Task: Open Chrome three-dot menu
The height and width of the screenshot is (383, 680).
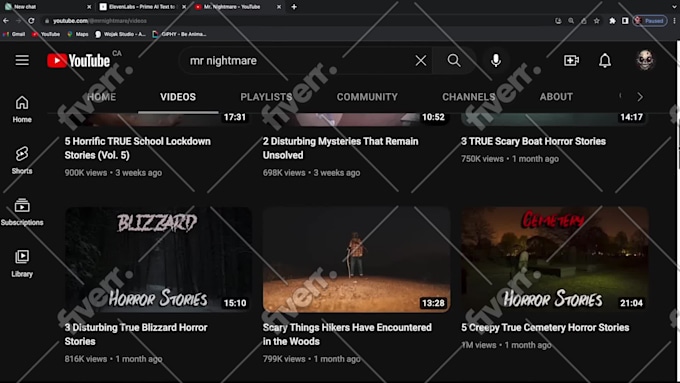Action: pyautogui.click(x=674, y=20)
